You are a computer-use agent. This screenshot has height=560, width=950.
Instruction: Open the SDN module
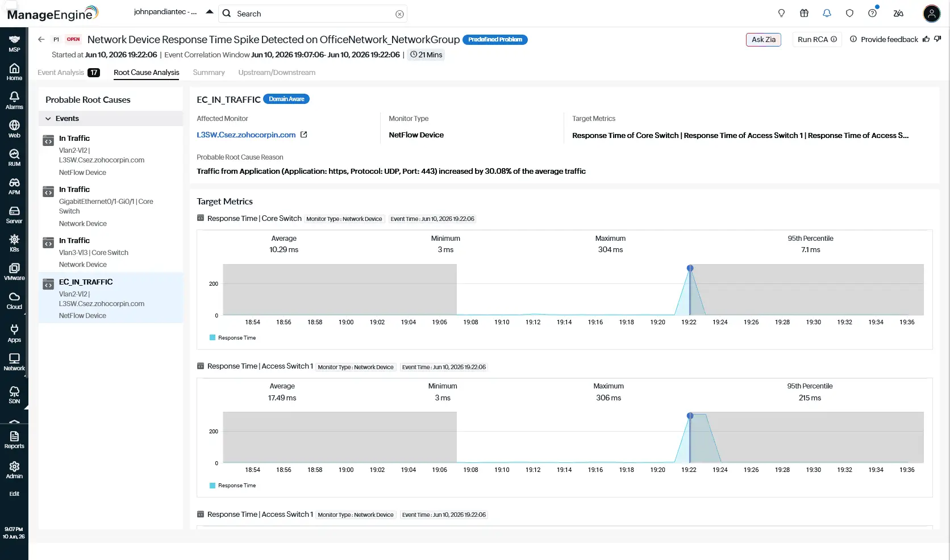click(14, 395)
